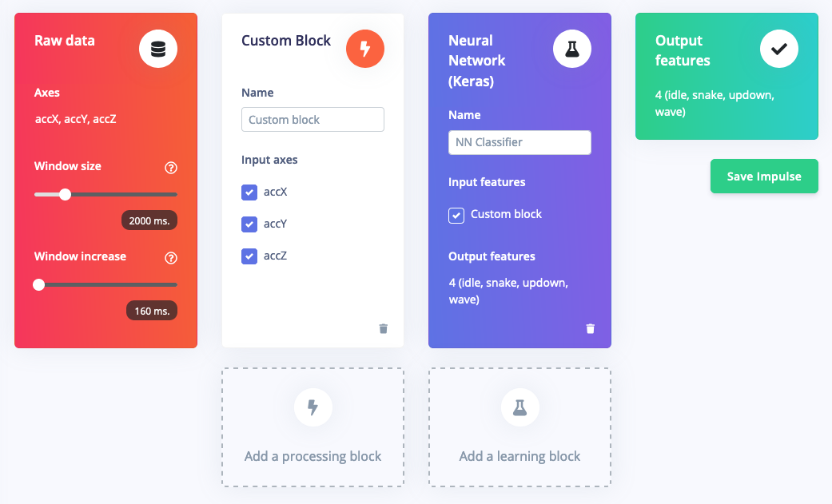Click the flask icon in Add a learning block

tap(520, 407)
